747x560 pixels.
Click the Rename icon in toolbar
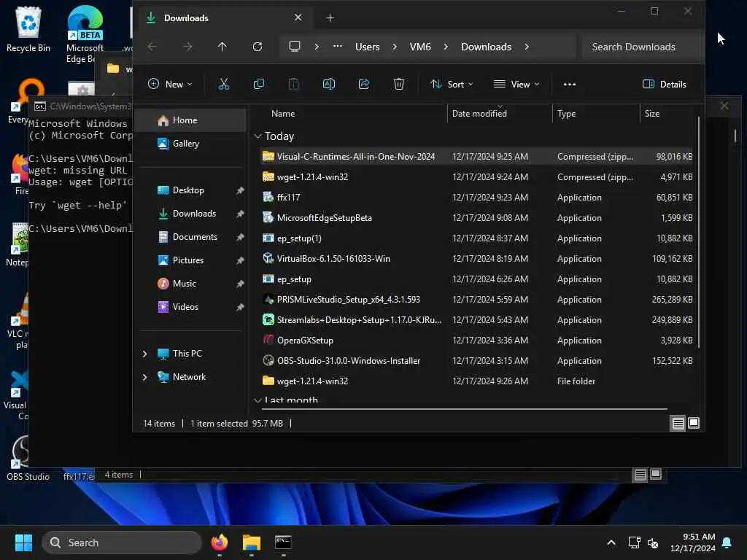[329, 85]
